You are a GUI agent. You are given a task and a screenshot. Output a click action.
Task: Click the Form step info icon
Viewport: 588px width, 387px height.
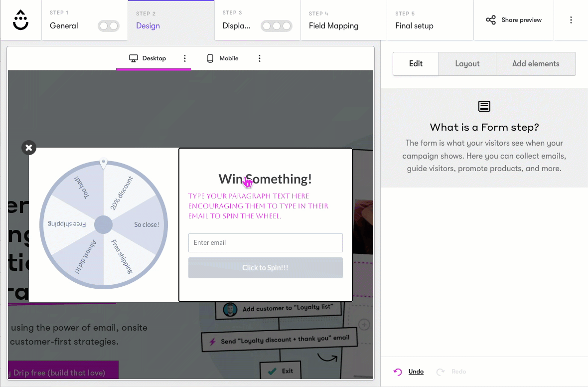tap(484, 106)
